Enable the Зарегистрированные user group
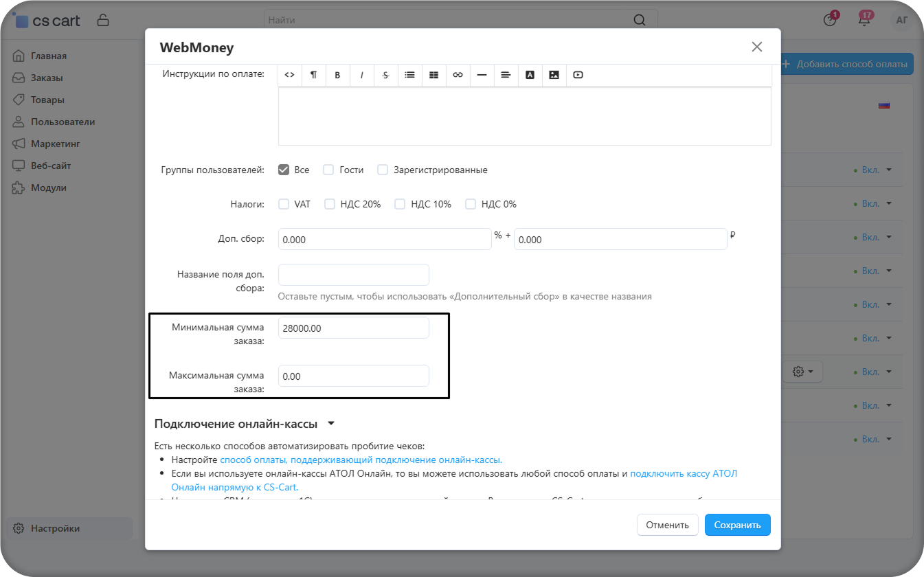924x577 pixels. click(383, 170)
